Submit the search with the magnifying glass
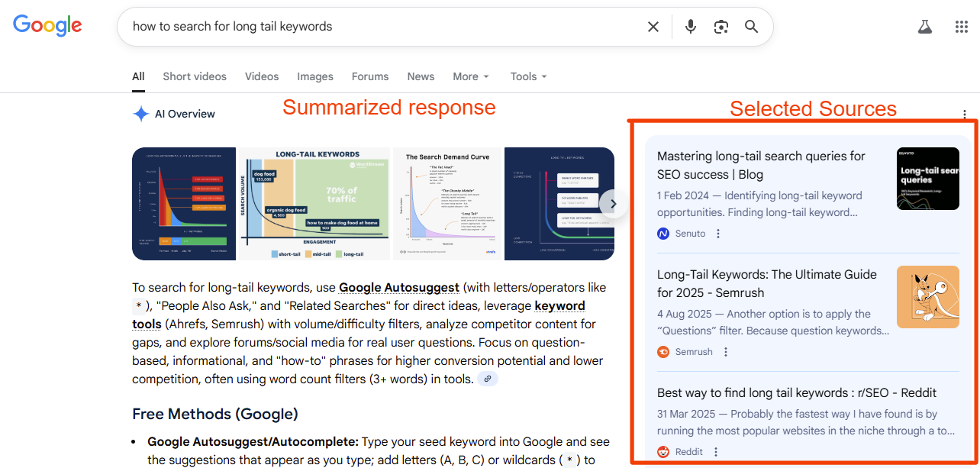 (752, 26)
